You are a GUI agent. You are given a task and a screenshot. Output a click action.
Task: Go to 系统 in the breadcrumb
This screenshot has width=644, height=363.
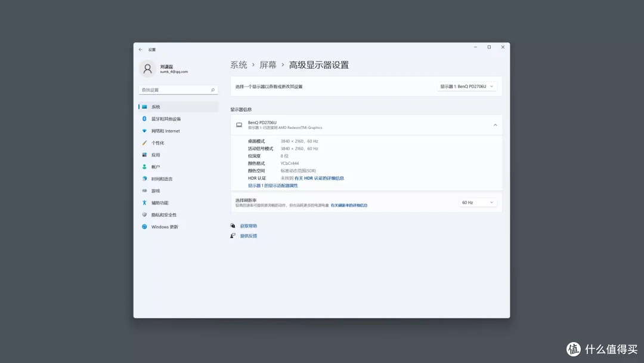(239, 65)
